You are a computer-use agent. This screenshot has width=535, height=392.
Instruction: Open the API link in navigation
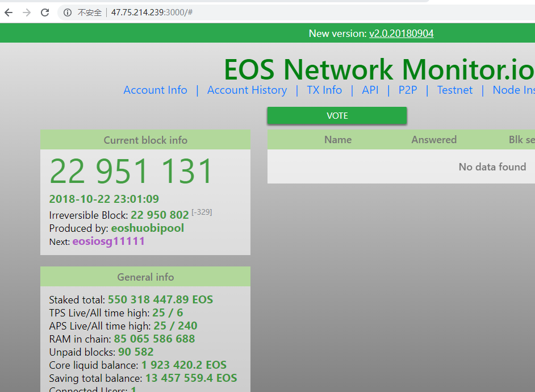(370, 90)
